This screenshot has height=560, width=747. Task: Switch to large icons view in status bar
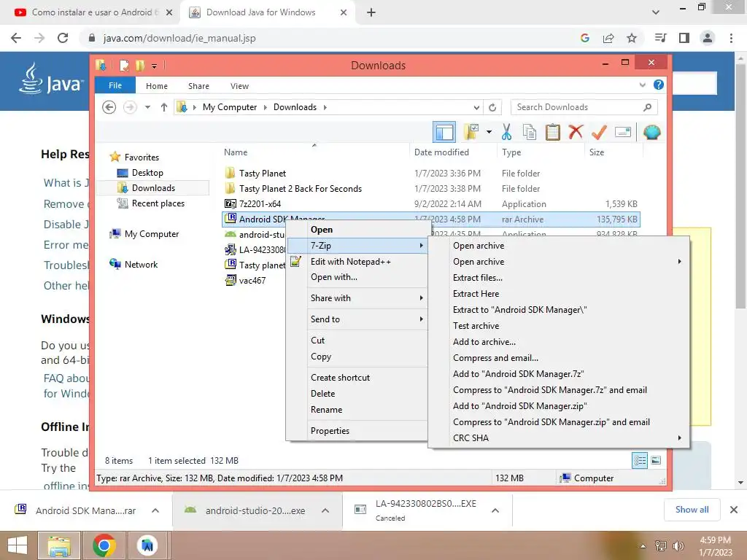pos(656,460)
